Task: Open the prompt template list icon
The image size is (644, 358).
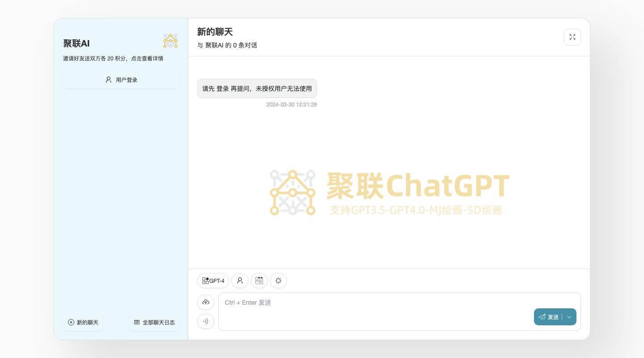Action: [x=259, y=281]
